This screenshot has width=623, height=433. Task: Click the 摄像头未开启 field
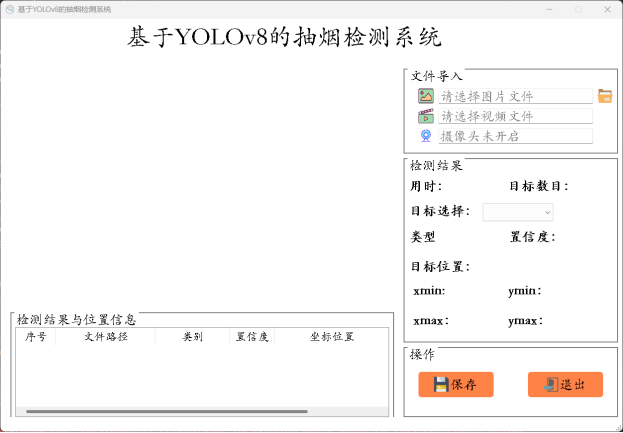tap(515, 136)
